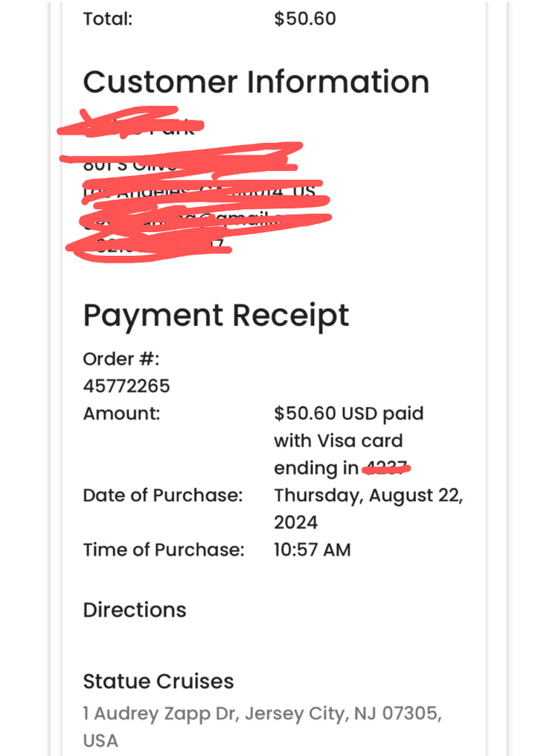Select the Statue Cruises location name
The height and width of the screenshot is (756, 558).
click(158, 682)
